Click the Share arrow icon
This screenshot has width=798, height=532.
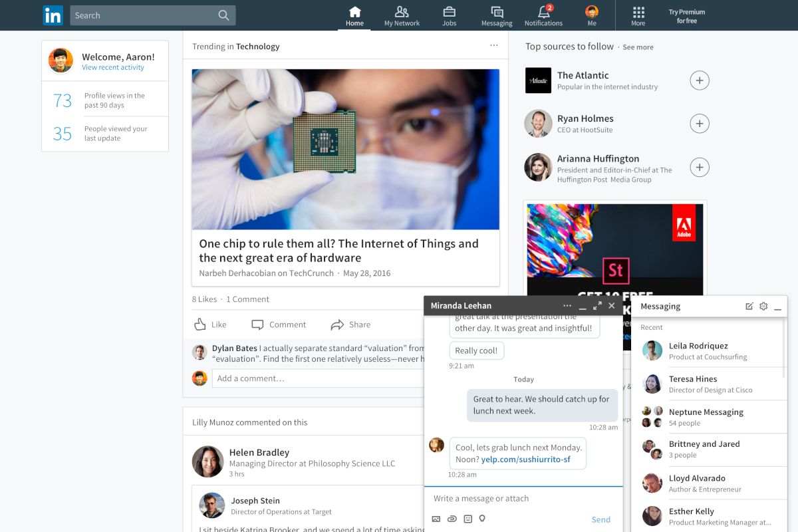[337, 325]
